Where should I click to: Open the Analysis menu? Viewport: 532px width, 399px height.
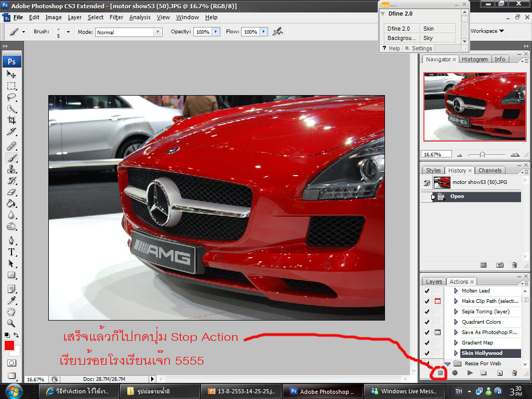pyautogui.click(x=140, y=17)
